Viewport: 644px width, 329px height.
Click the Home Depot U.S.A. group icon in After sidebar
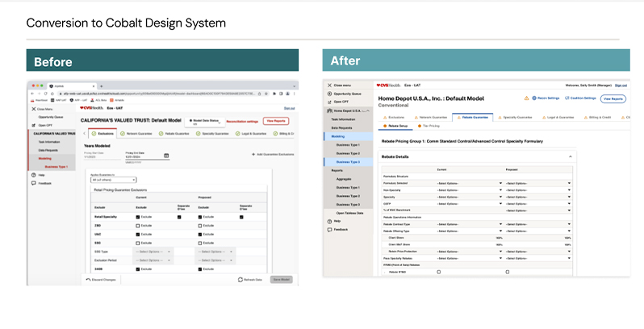329,110
